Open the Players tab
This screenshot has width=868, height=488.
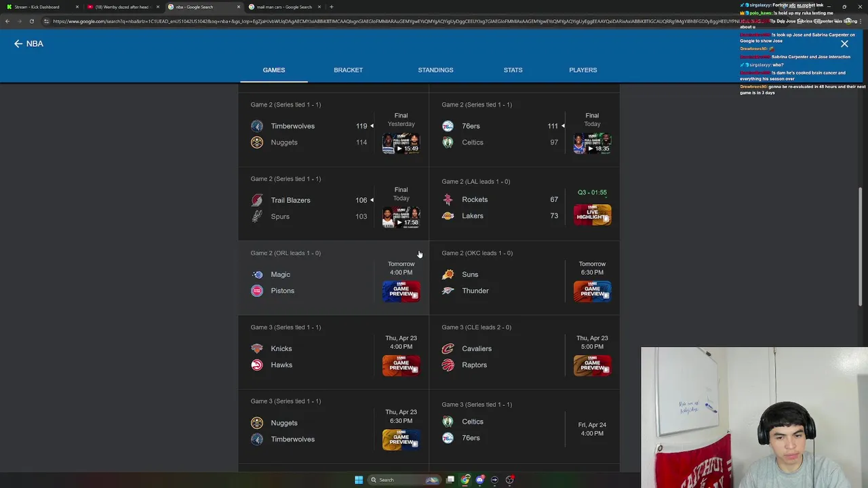(583, 70)
